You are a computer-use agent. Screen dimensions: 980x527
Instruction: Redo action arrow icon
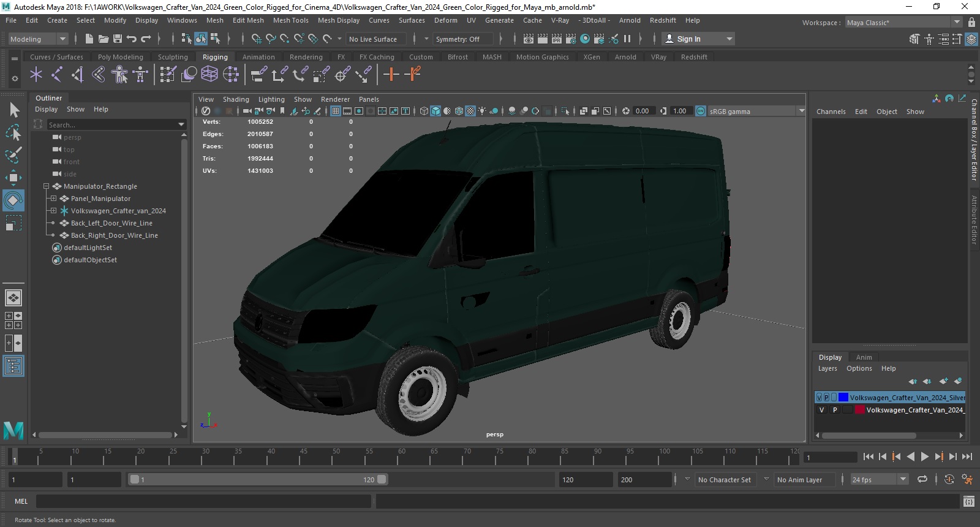[x=146, y=39]
